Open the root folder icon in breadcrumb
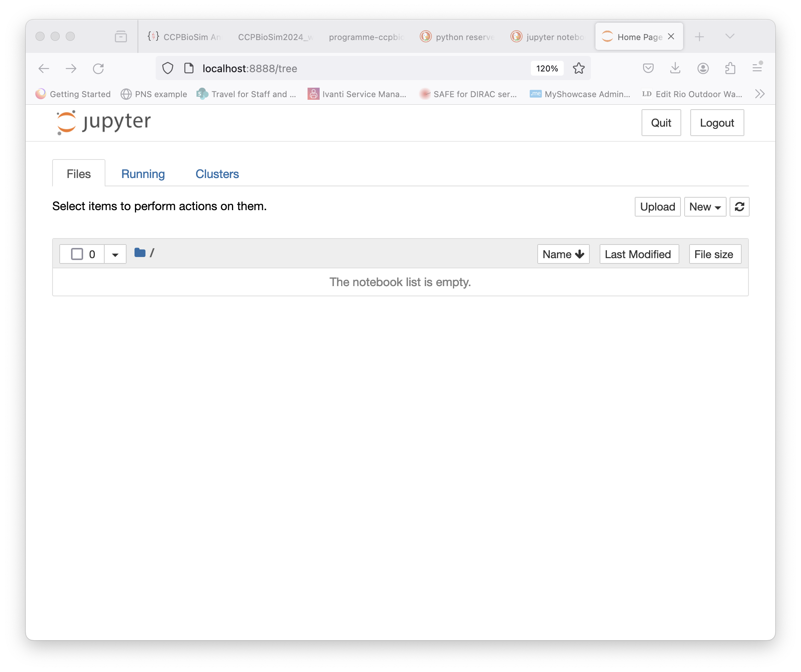 point(140,252)
